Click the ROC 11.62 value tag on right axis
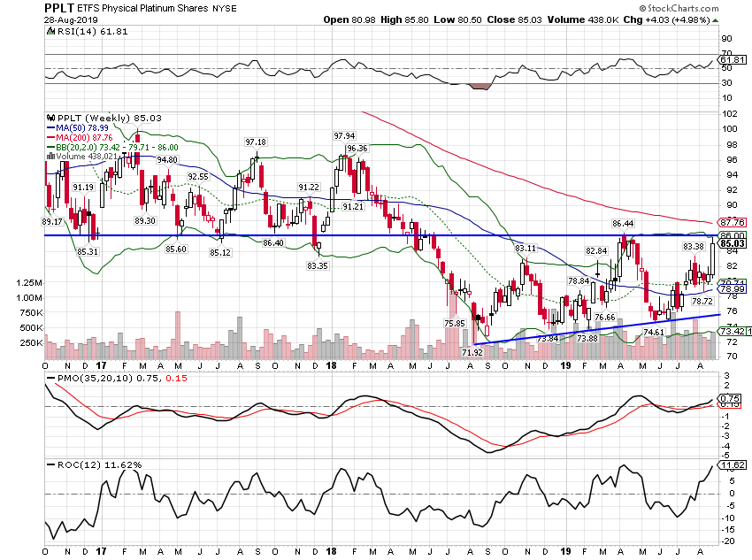 732,465
